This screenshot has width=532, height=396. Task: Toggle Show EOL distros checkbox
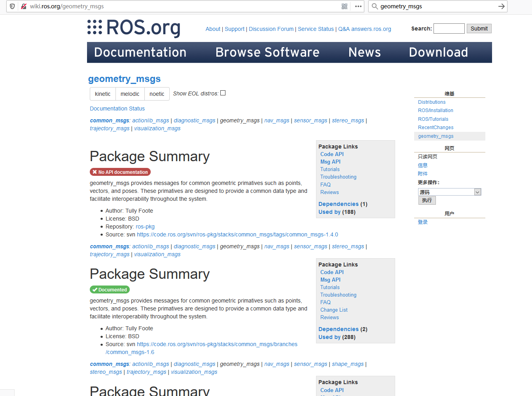point(223,93)
